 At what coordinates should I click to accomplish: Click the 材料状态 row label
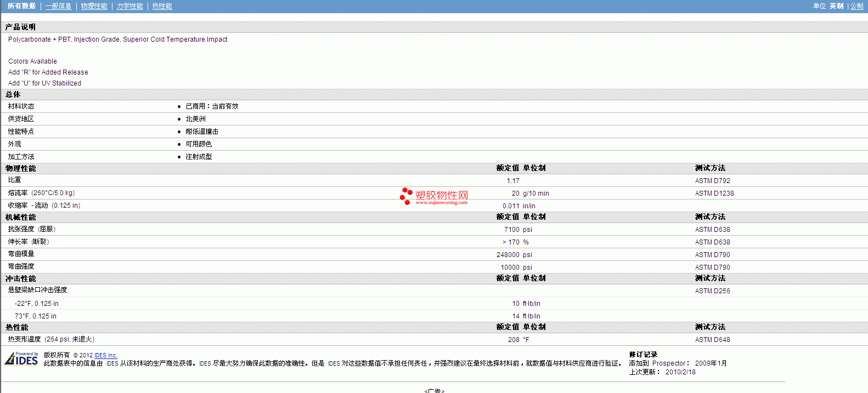click(21, 106)
